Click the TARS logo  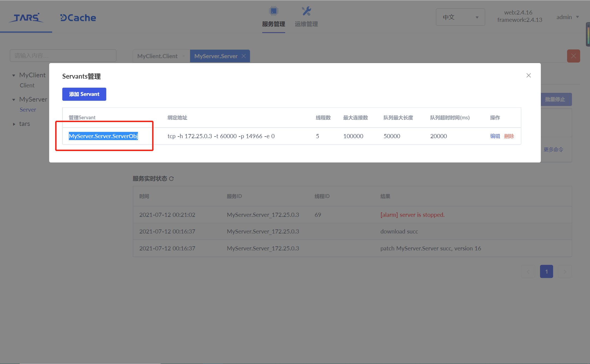pos(26,18)
